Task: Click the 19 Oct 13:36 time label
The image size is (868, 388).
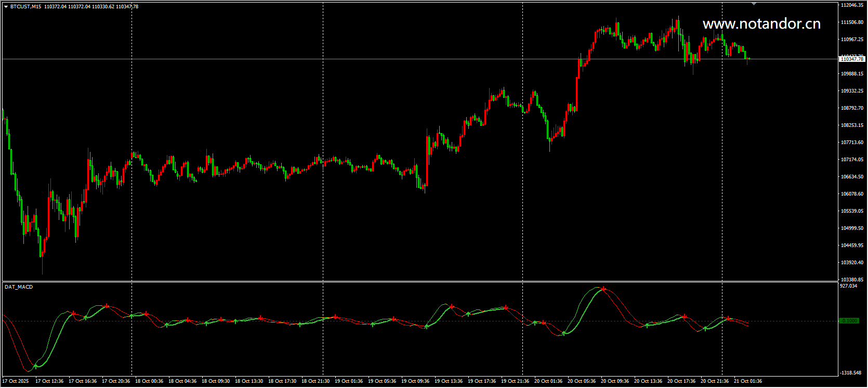Action: [x=449, y=381]
